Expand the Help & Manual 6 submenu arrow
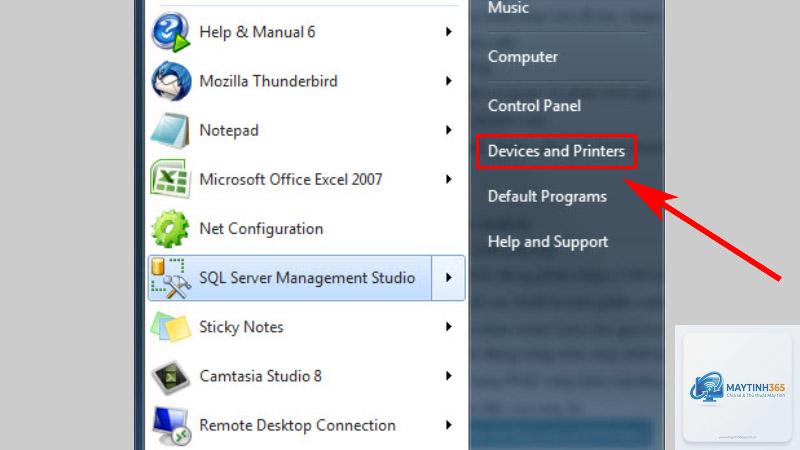This screenshot has width=800, height=450. tap(448, 32)
